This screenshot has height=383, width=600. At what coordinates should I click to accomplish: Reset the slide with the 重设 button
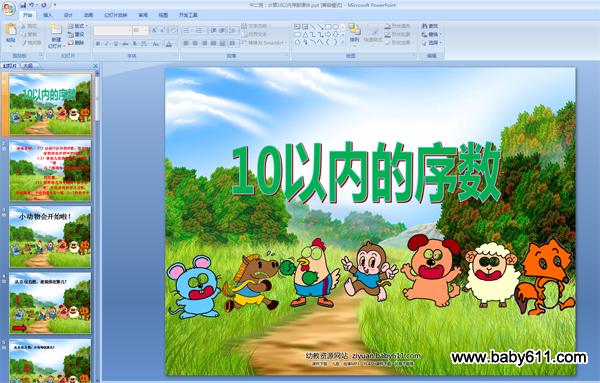pyautogui.click(x=76, y=34)
